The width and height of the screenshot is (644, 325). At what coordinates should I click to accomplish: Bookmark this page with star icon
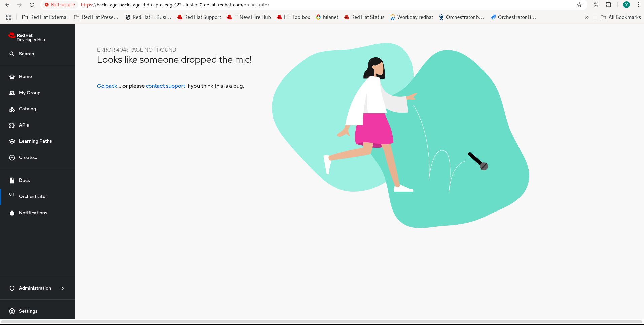[579, 5]
